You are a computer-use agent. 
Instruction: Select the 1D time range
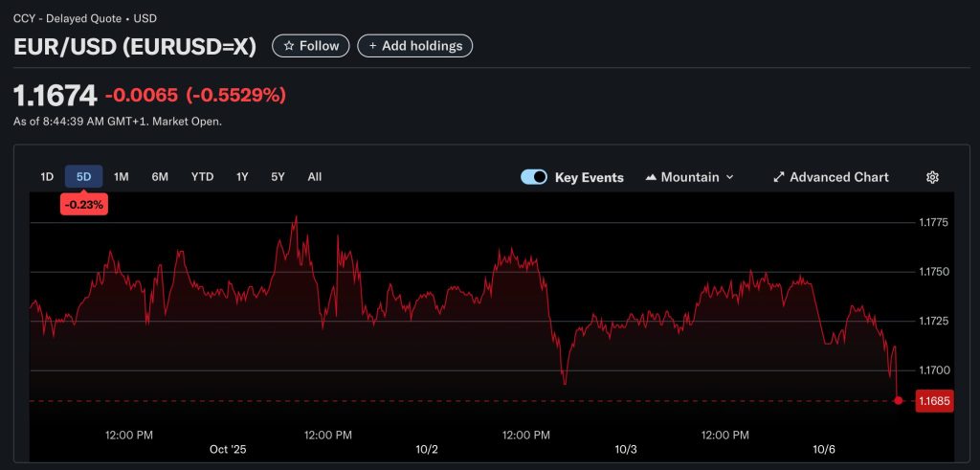point(47,176)
